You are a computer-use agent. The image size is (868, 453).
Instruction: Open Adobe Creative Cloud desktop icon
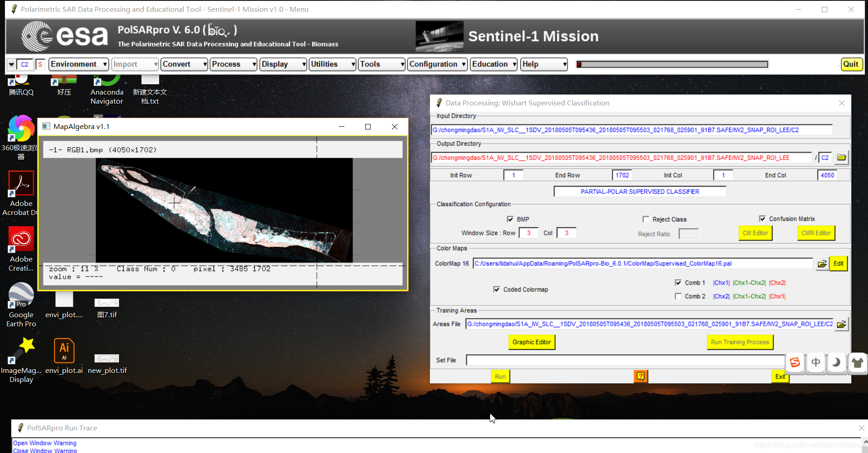(x=21, y=249)
